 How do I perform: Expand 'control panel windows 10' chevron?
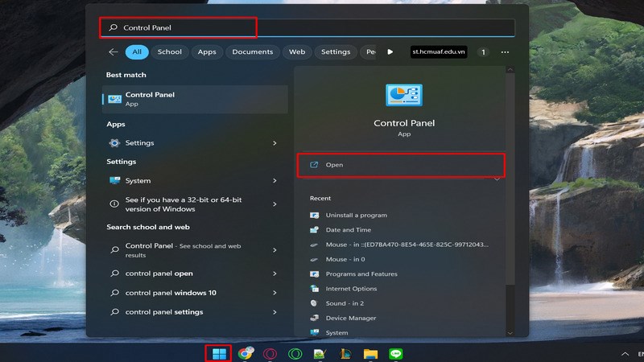pos(275,293)
